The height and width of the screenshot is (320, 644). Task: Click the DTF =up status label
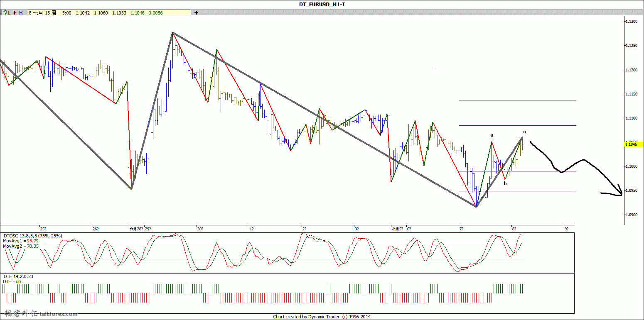tap(12, 281)
